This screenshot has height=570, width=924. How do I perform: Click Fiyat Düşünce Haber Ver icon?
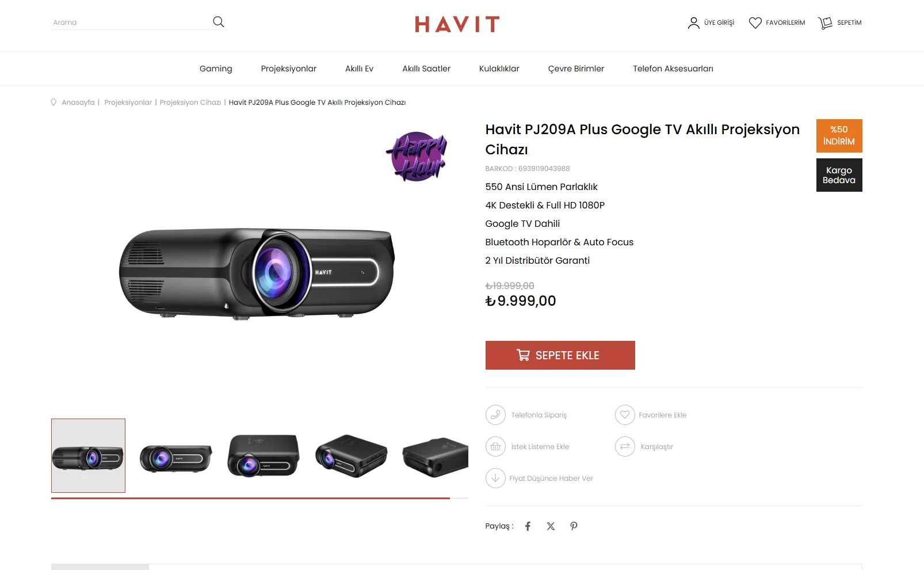495,478
